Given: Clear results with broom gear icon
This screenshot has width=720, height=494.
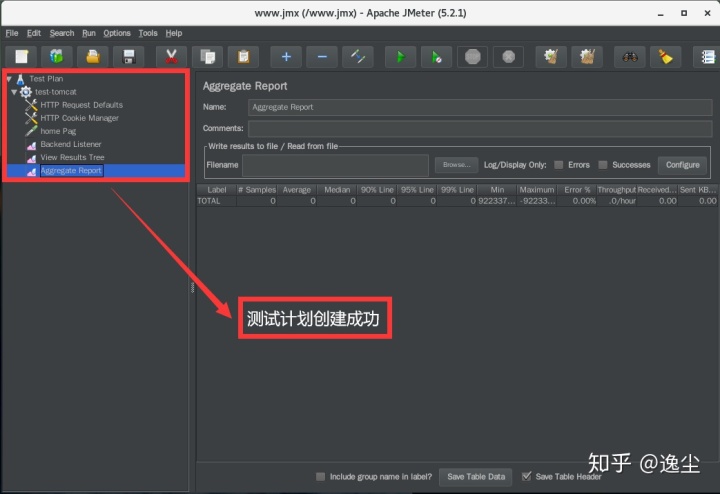Looking at the screenshot, I should click(x=551, y=57).
